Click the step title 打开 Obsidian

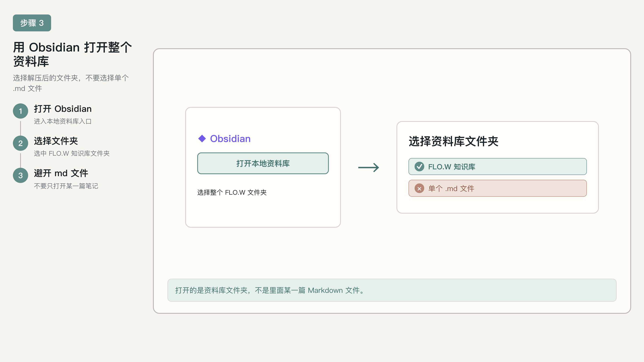pos(63,109)
